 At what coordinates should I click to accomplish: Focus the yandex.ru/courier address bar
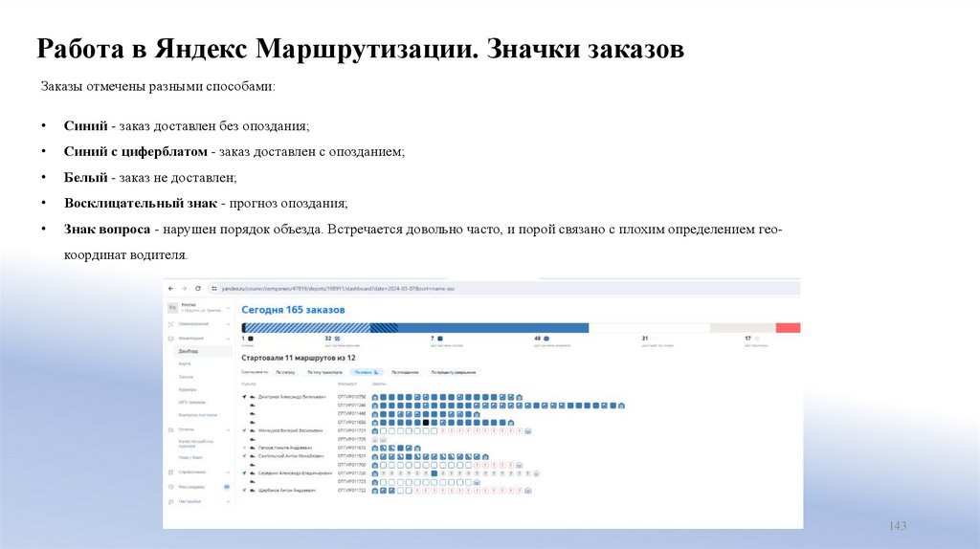pos(503,289)
